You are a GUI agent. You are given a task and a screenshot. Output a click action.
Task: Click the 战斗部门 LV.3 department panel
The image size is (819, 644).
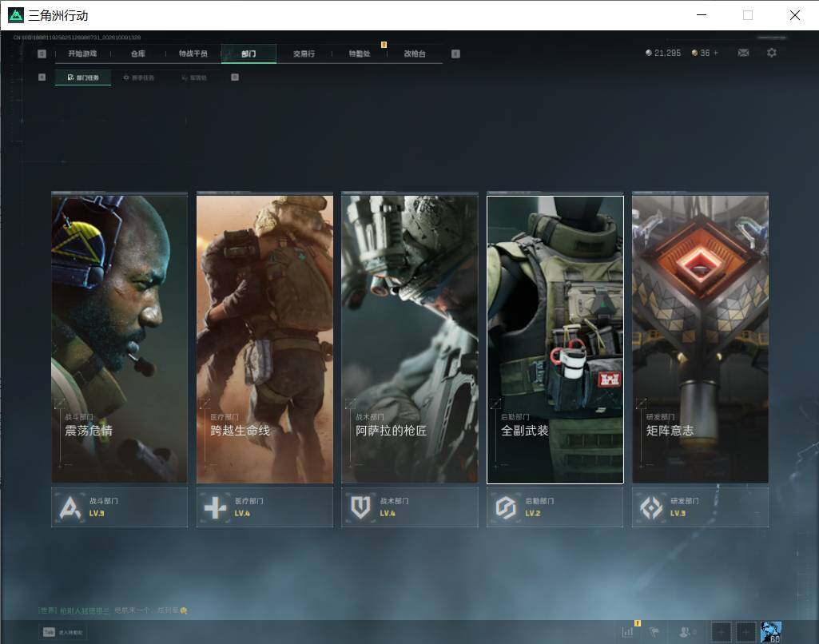[120, 507]
